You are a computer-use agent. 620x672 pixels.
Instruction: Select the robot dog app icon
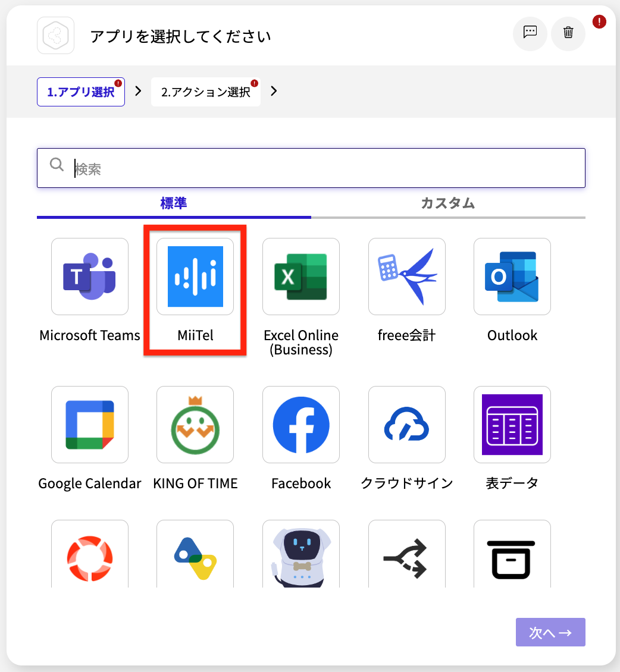pyautogui.click(x=301, y=554)
